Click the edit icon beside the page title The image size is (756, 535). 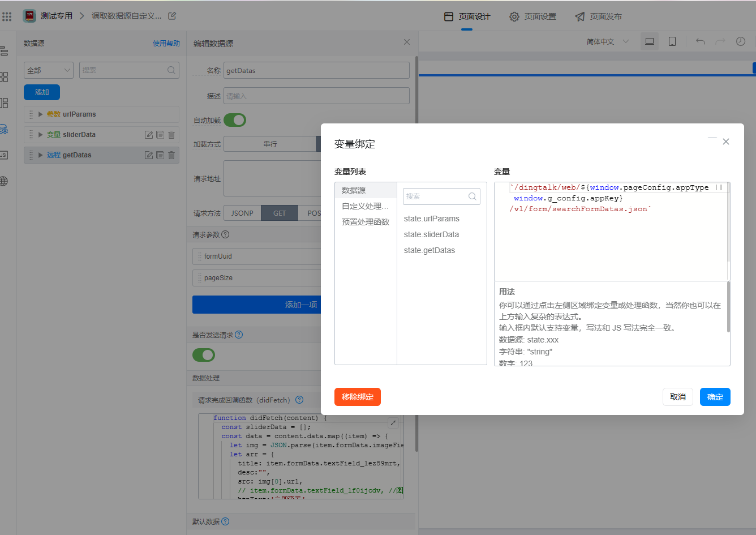[x=172, y=16]
